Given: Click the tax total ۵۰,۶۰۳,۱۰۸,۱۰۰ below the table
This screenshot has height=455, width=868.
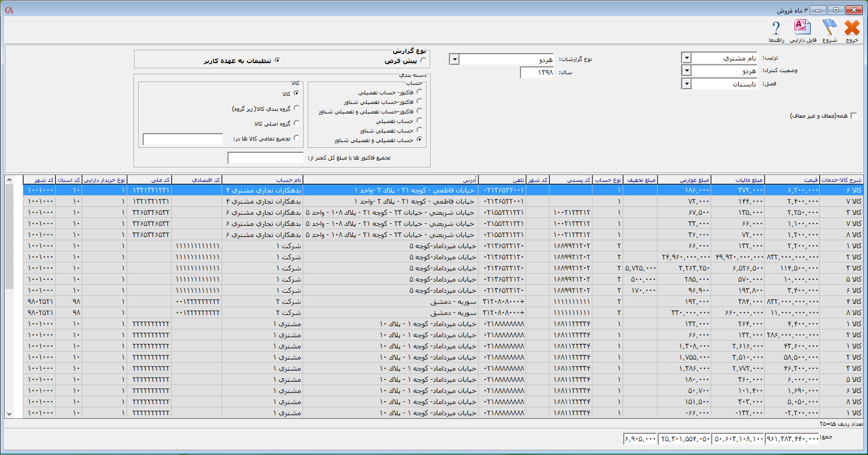Looking at the screenshot, I should pos(738,439).
